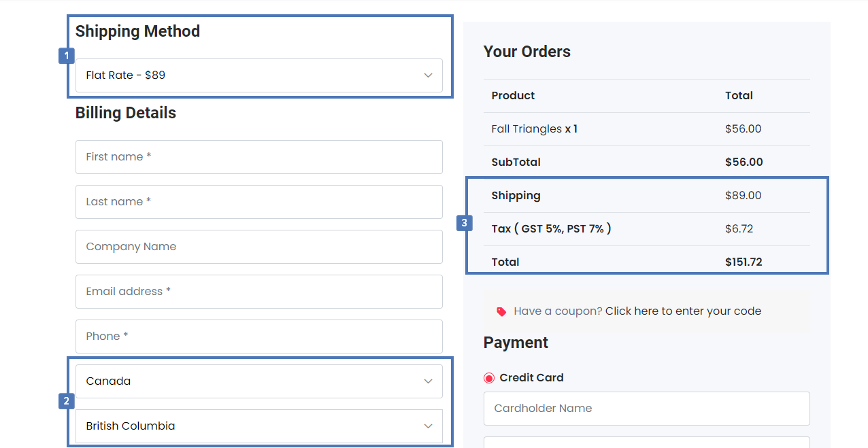
Task: Click the Last name input field
Action: pos(258,202)
